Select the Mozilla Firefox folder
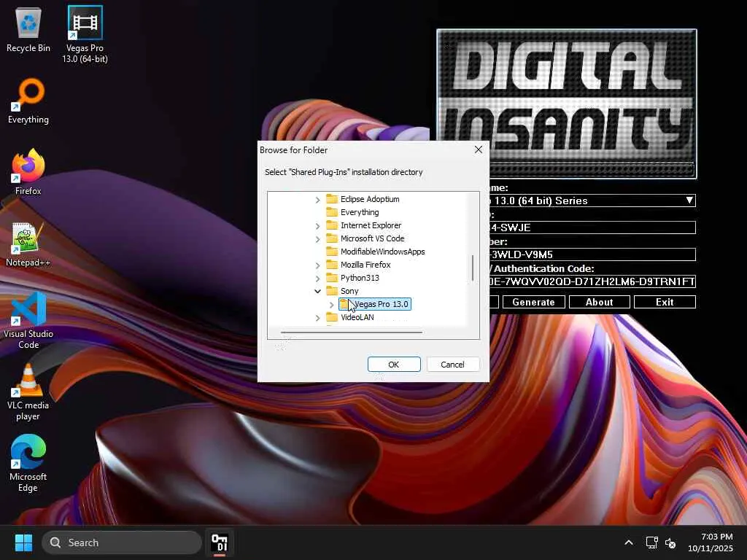Screen dimensions: 747x560 point(365,265)
